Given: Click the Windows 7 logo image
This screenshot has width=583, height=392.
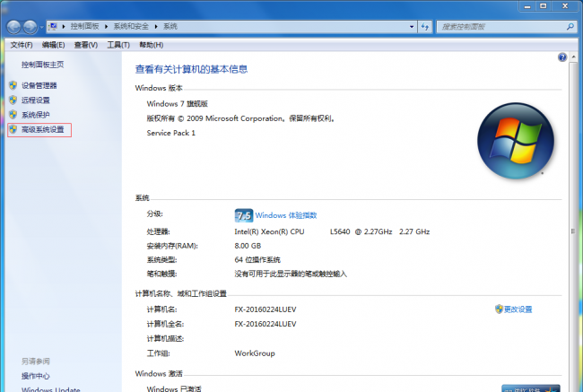Looking at the screenshot, I should [x=516, y=141].
